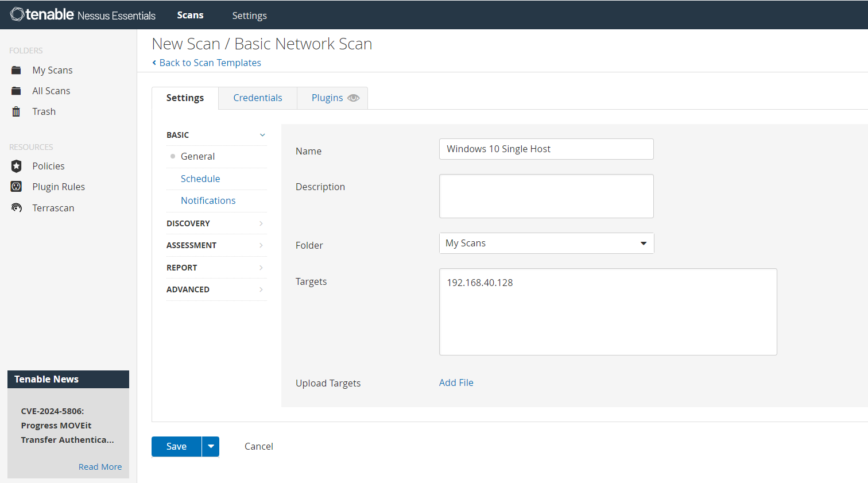
Task: Collapse the BASIC section chevron
Action: tap(262, 135)
